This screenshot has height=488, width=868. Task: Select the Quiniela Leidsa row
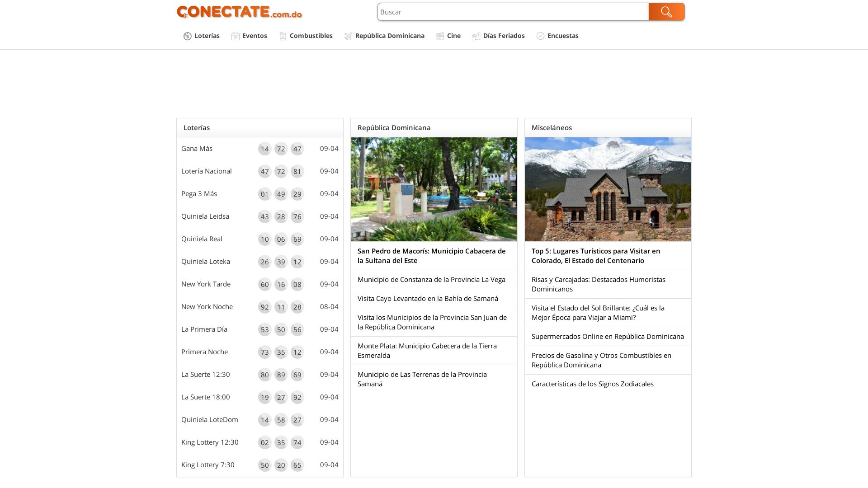pyautogui.click(x=260, y=216)
